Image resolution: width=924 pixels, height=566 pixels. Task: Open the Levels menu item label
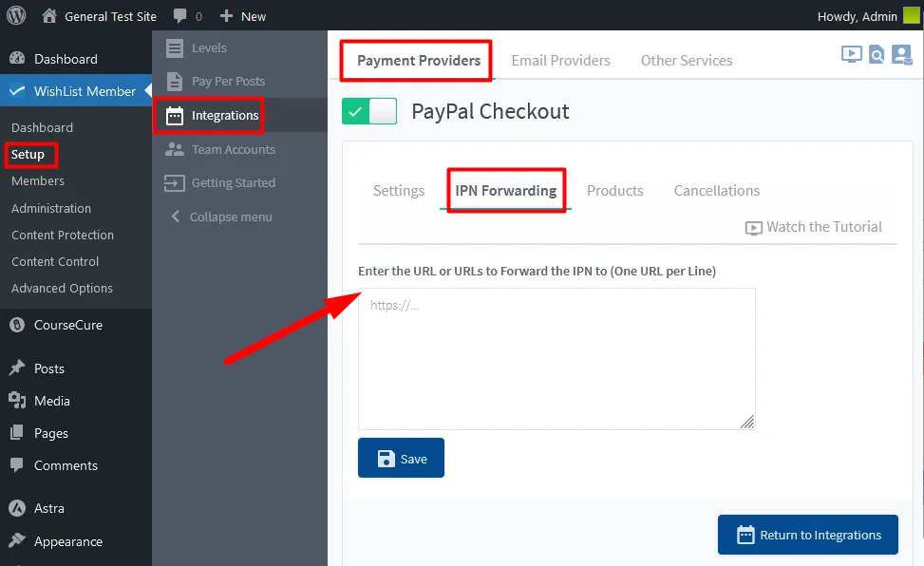click(x=209, y=47)
